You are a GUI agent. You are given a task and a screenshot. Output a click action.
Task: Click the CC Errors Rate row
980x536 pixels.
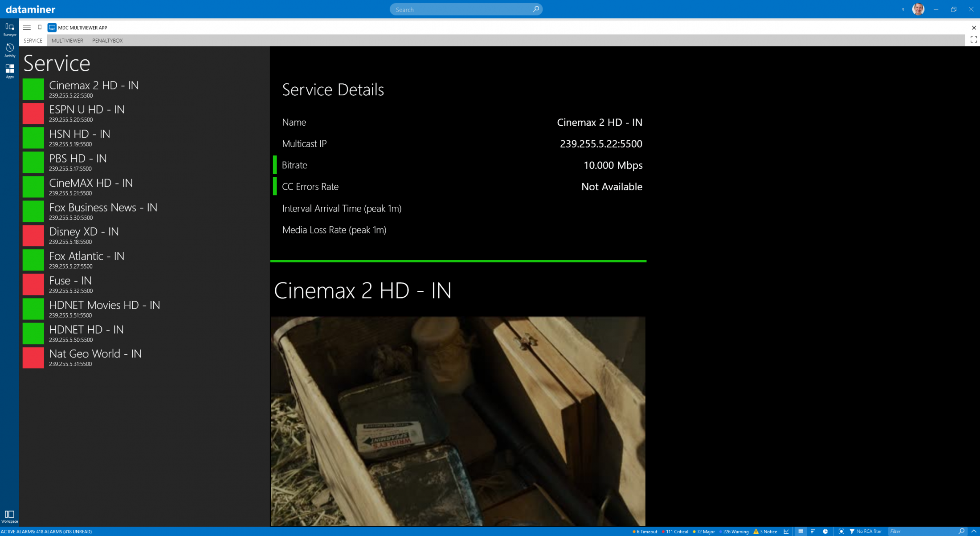[458, 186]
